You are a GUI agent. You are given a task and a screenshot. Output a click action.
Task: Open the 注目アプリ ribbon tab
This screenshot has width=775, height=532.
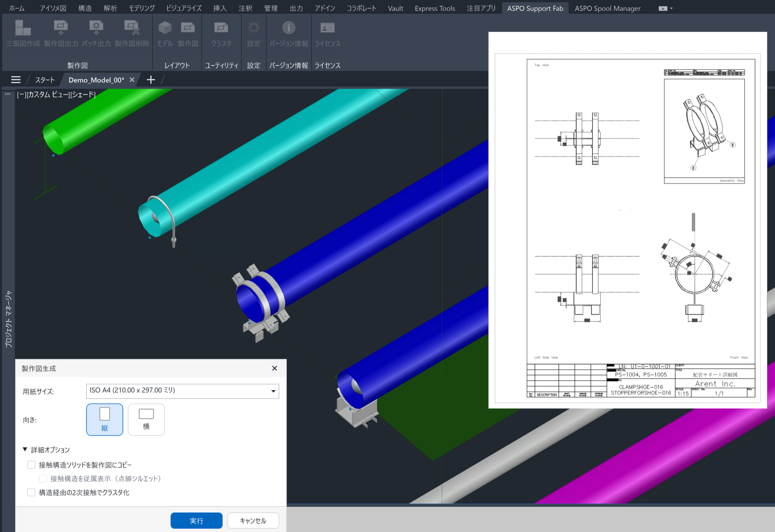coord(481,8)
